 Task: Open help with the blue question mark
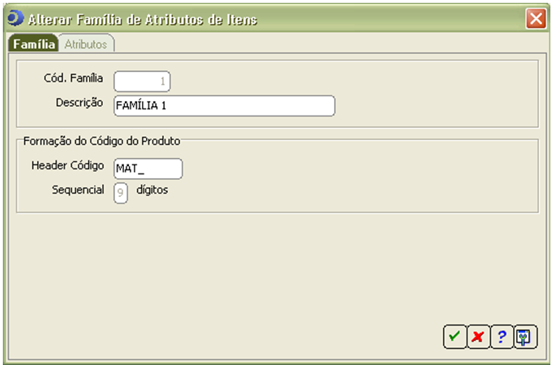[x=502, y=336]
